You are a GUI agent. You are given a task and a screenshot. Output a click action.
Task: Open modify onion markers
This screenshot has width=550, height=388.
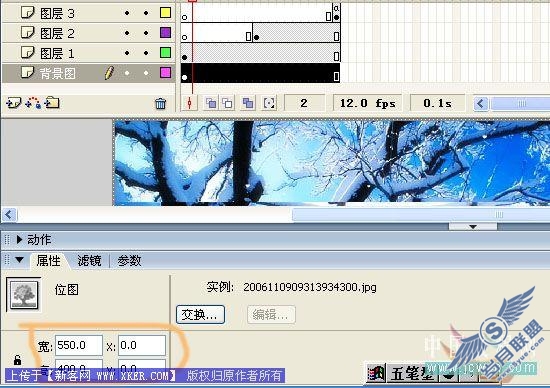tap(269, 103)
